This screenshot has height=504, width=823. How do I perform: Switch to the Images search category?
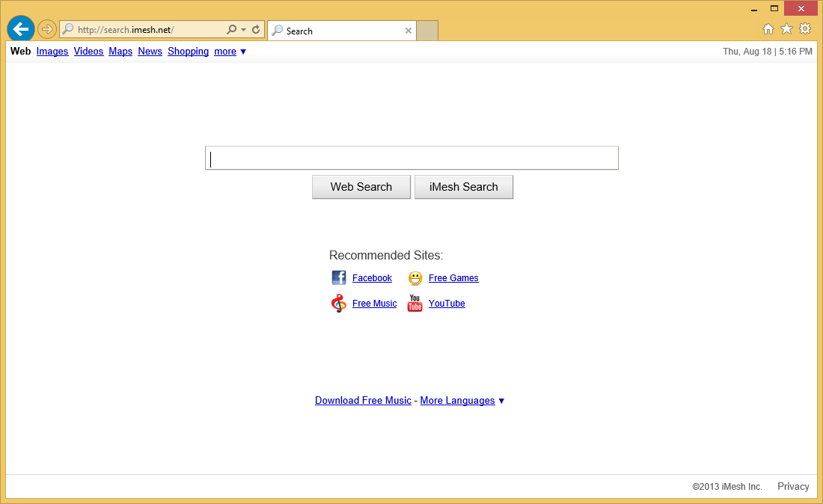52,52
